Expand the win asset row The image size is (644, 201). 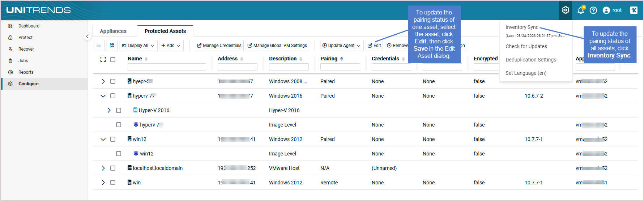coord(103,183)
